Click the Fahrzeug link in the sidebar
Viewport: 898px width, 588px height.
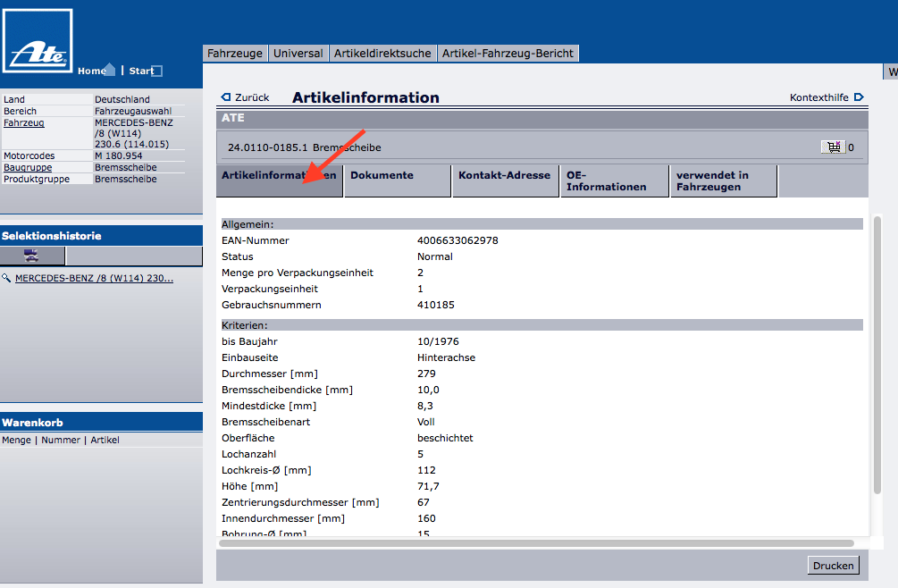tap(24, 122)
